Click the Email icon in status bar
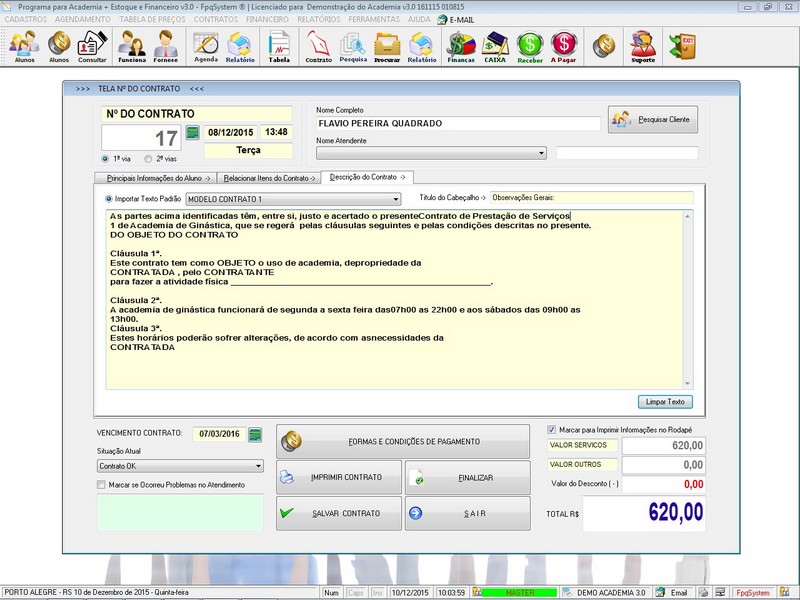The height and width of the screenshot is (600, 800). point(673,592)
